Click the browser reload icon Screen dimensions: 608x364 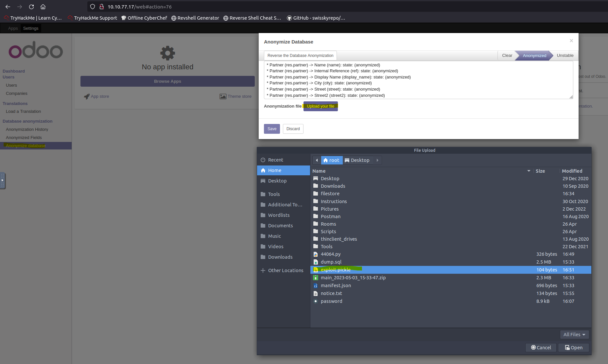31,7
